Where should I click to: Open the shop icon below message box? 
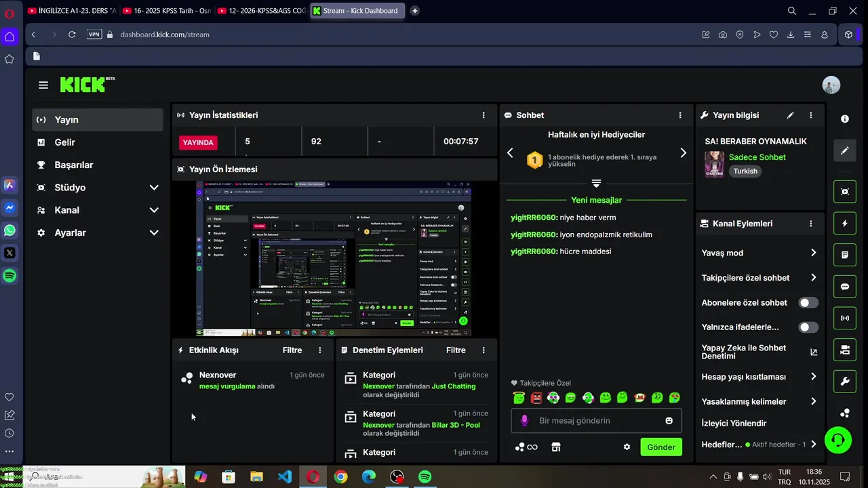(556, 447)
